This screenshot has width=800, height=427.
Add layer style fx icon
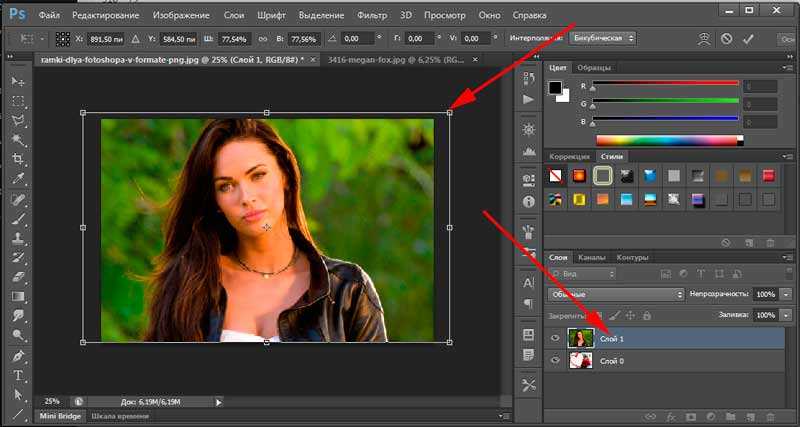click(x=671, y=417)
